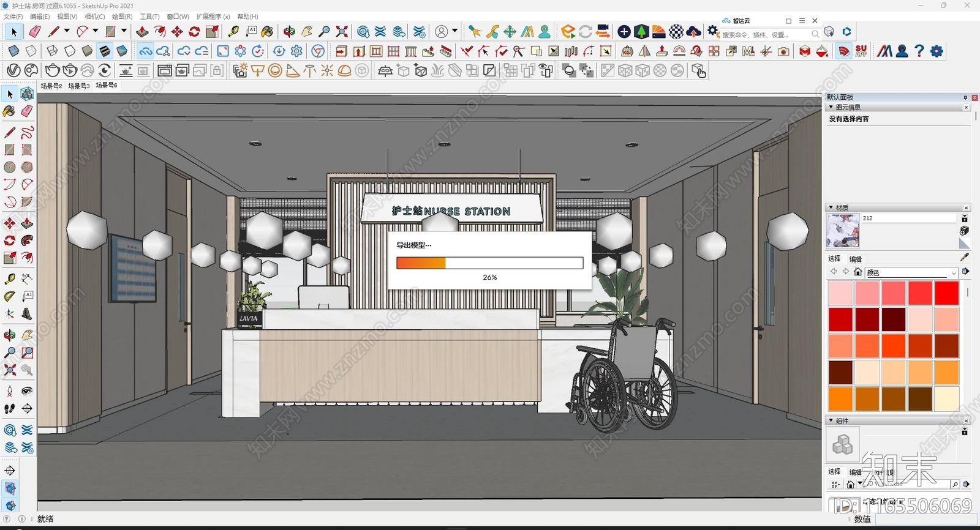Toggle the highlighted cloud plugin icon
The height and width of the screenshot is (530, 980).
(145, 51)
